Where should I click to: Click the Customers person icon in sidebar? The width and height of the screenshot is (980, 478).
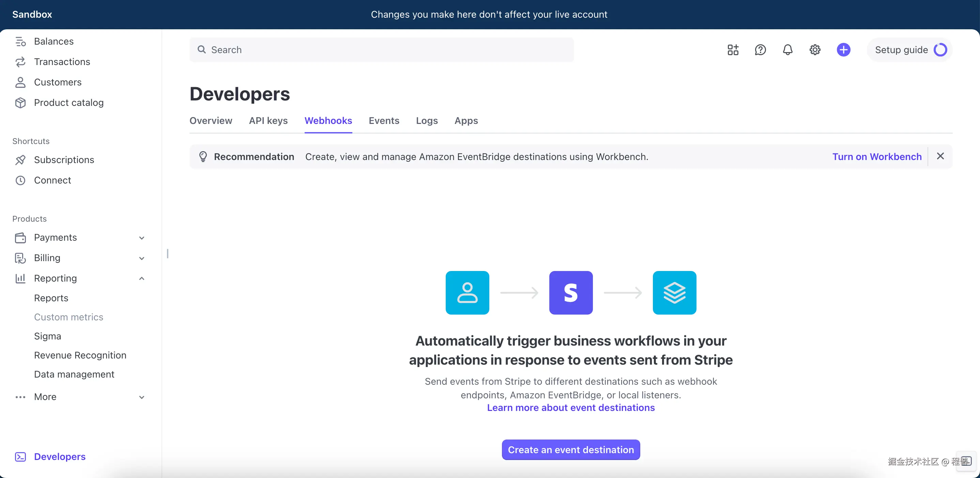[x=20, y=82]
